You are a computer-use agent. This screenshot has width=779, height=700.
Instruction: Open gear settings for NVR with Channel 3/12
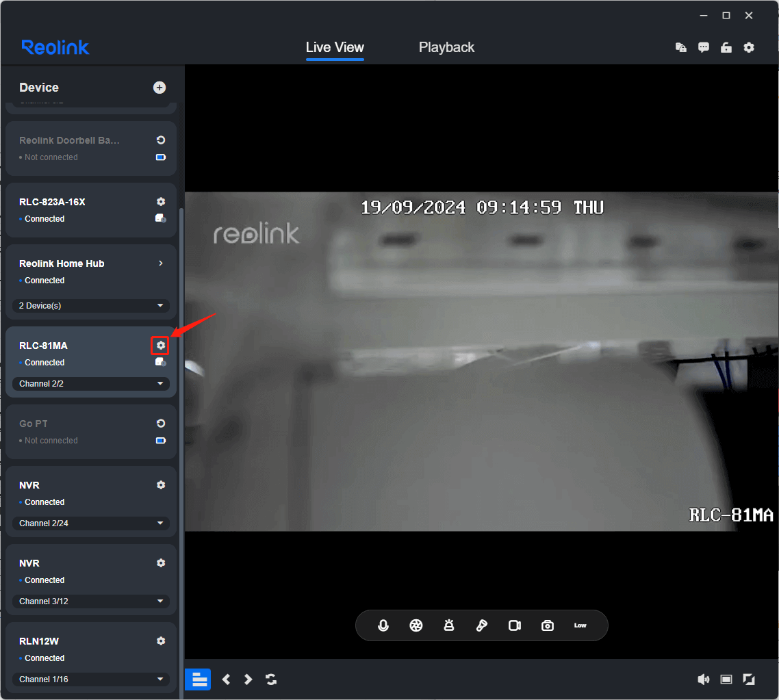(x=160, y=563)
